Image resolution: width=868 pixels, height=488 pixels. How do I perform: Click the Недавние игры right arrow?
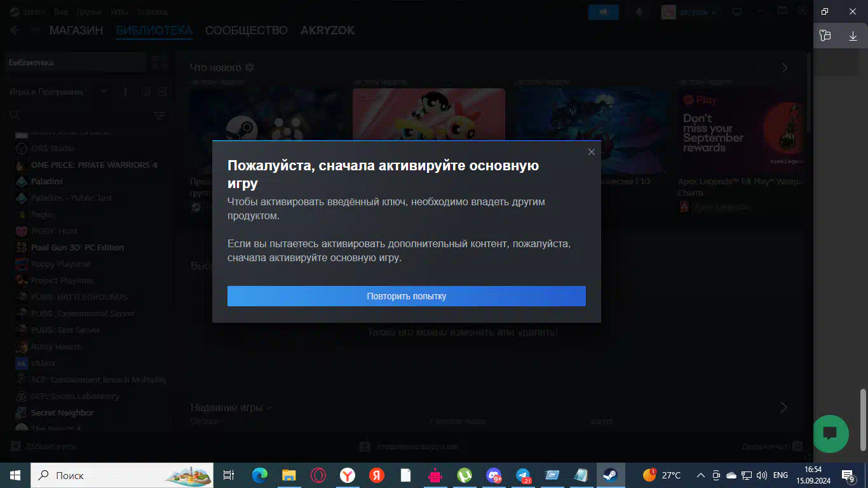point(783,407)
